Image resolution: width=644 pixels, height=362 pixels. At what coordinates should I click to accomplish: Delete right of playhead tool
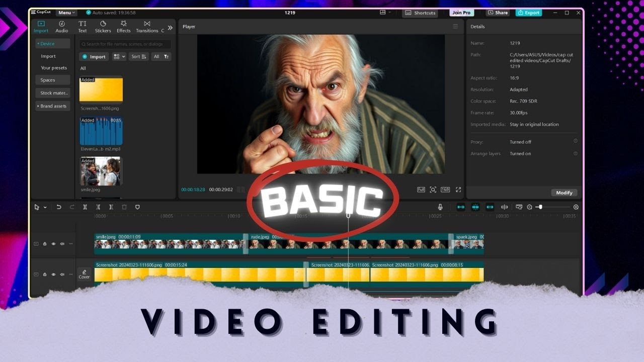(x=111, y=207)
